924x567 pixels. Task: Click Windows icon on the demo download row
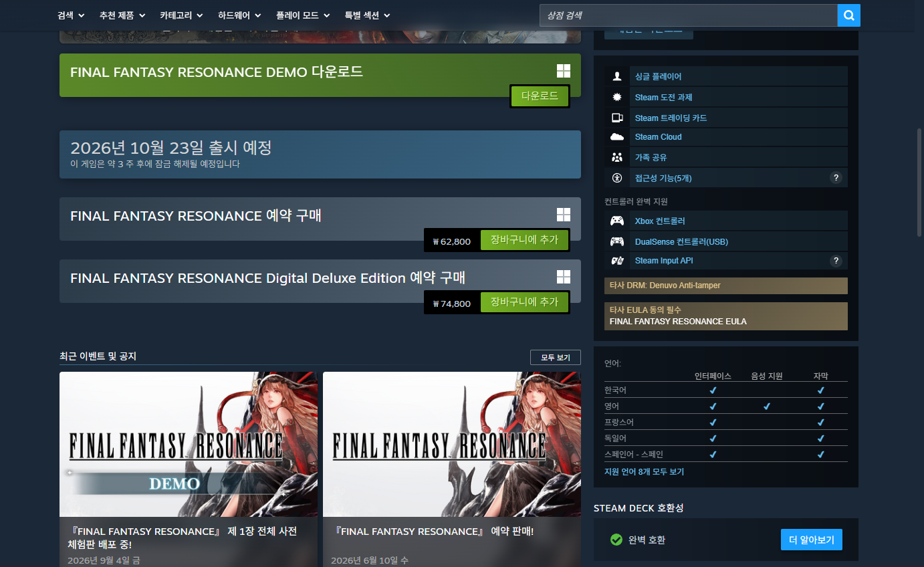click(x=564, y=72)
